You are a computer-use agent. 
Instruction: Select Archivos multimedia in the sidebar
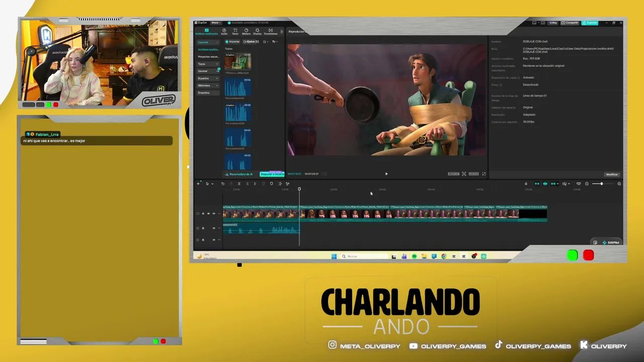[x=208, y=49]
